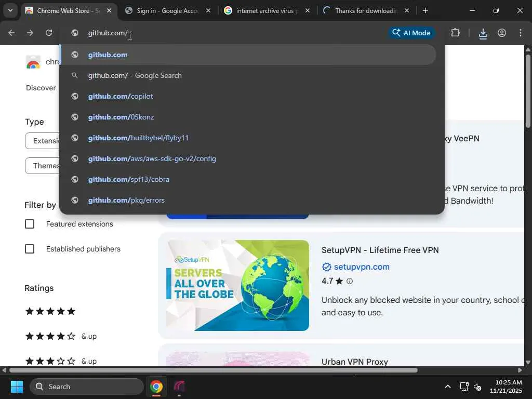This screenshot has width=532, height=399.
Task: Click the scroll down arrow on vertical scrollbar
Action: [528, 362]
